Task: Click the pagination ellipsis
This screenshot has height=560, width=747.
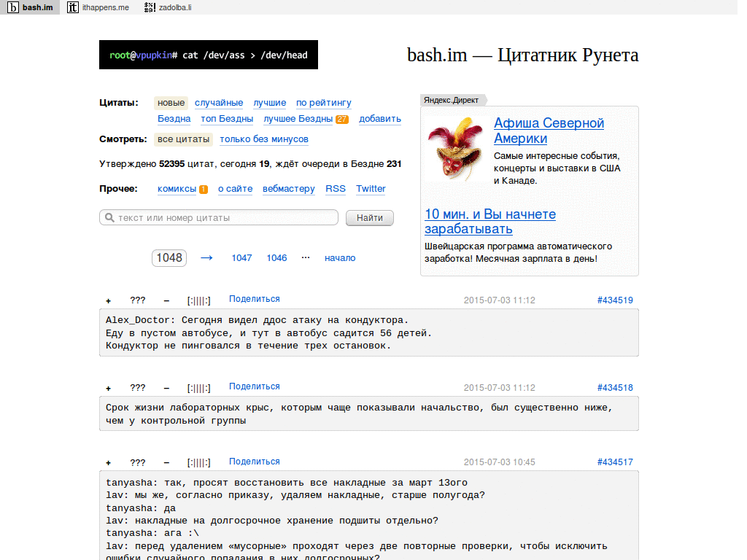Action: click(306, 257)
